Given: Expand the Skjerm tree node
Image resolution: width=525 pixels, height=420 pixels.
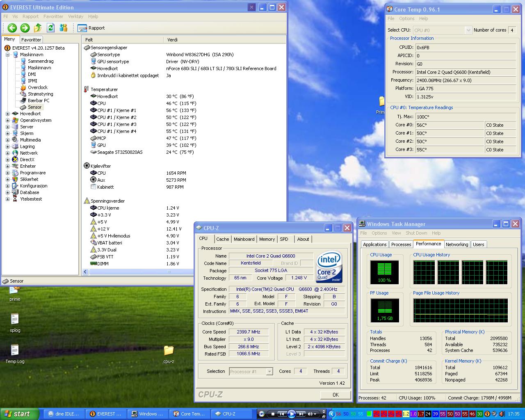Looking at the screenshot, I should 8,133.
